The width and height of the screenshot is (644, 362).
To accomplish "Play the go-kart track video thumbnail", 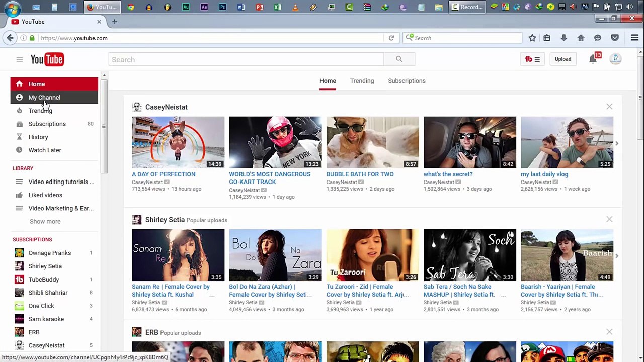I will [x=275, y=142].
